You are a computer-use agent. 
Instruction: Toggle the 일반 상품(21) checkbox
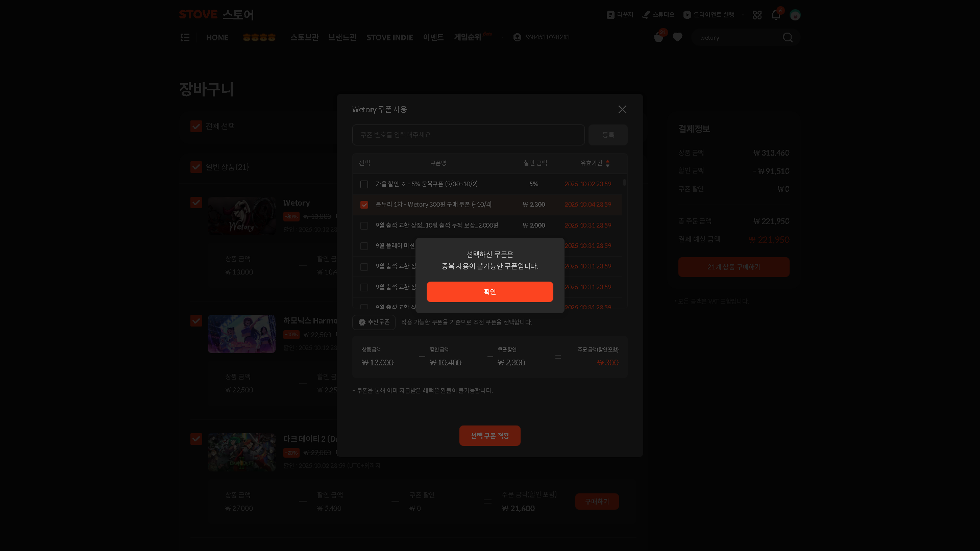[196, 167]
